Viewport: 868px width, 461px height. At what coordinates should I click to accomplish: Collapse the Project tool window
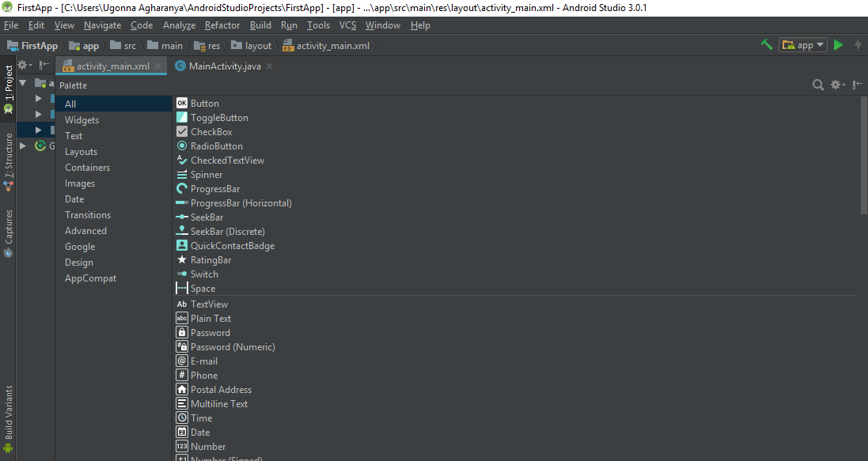click(x=44, y=66)
